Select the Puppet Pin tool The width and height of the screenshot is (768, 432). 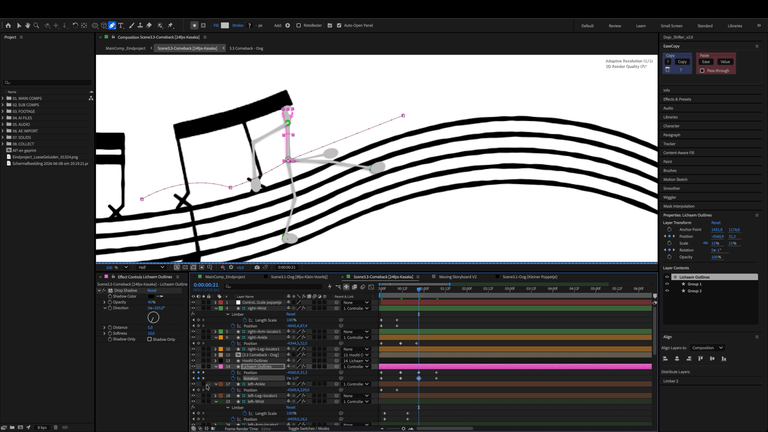tap(170, 25)
